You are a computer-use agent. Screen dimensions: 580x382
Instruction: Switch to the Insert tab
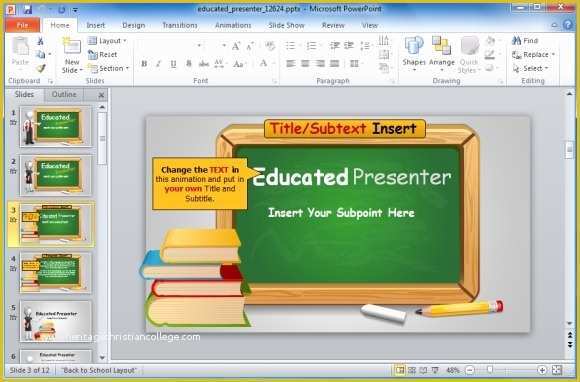96,25
